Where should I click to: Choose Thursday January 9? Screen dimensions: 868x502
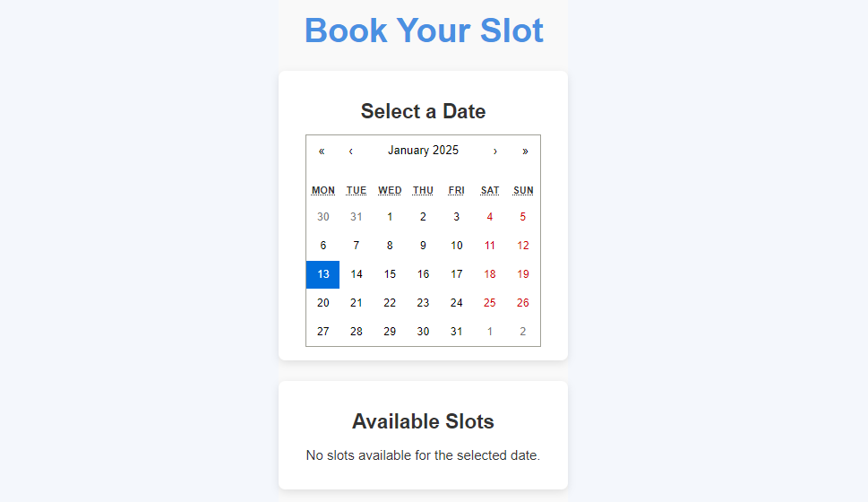(x=423, y=246)
